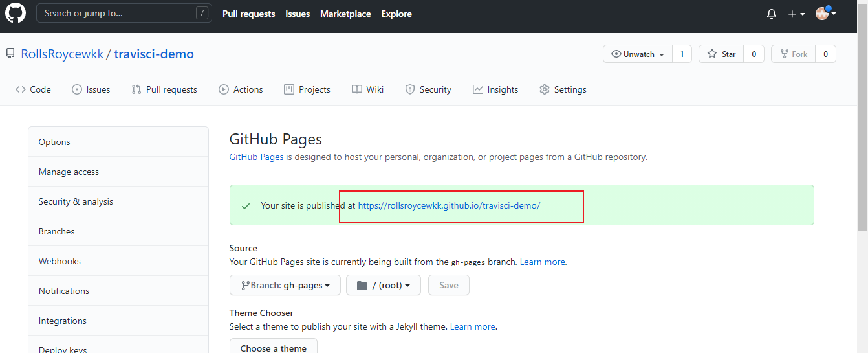Select Manage access in sidebar
The width and height of the screenshot is (868, 353).
[x=118, y=172]
